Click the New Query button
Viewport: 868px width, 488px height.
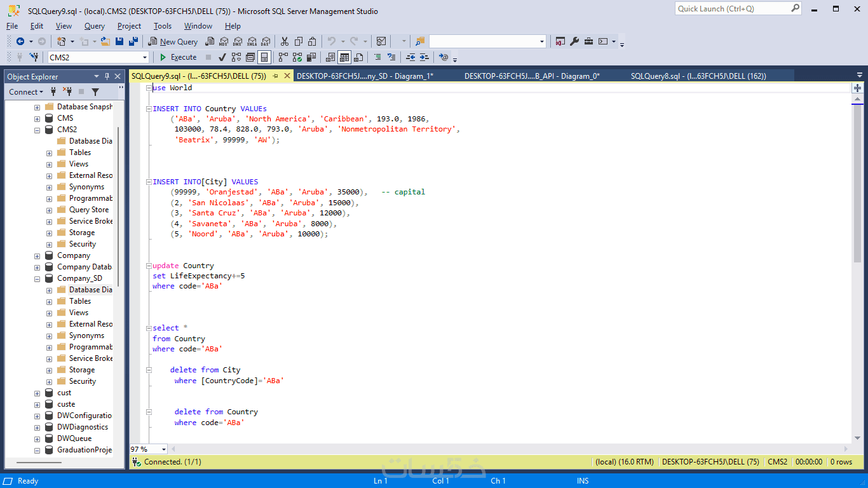tap(173, 41)
